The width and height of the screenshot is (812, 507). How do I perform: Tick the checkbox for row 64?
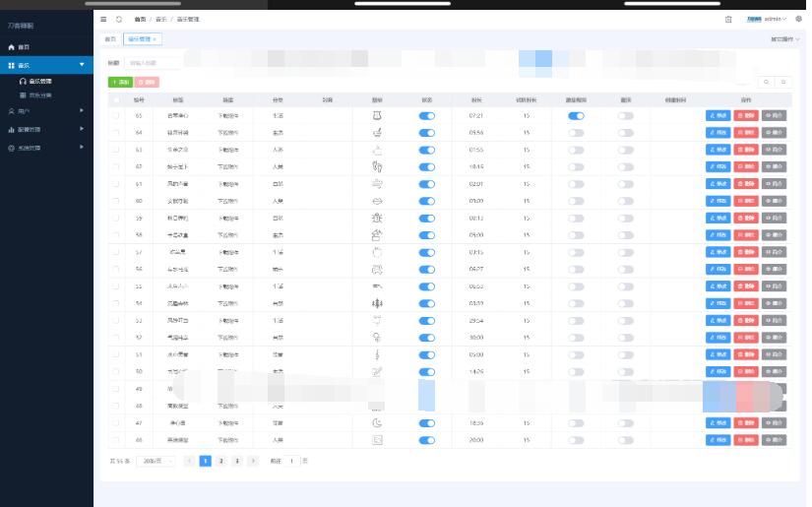116,132
